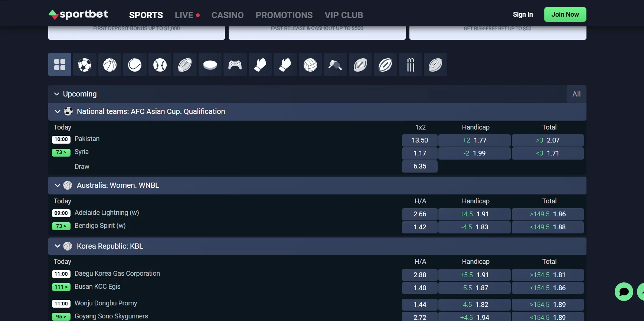Pick Adelaide Lightning odds 2.66
Image resolution: width=644 pixels, height=321 pixels.
[420, 214]
